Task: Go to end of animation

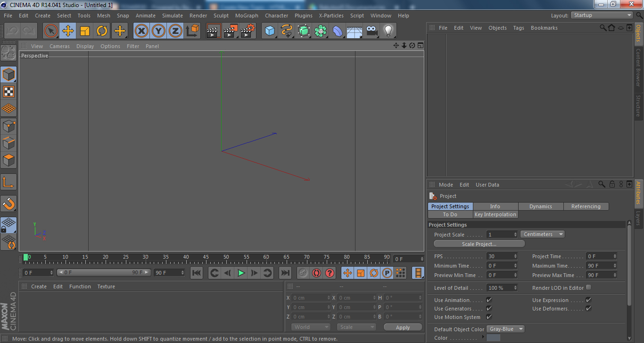Action: (x=285, y=273)
